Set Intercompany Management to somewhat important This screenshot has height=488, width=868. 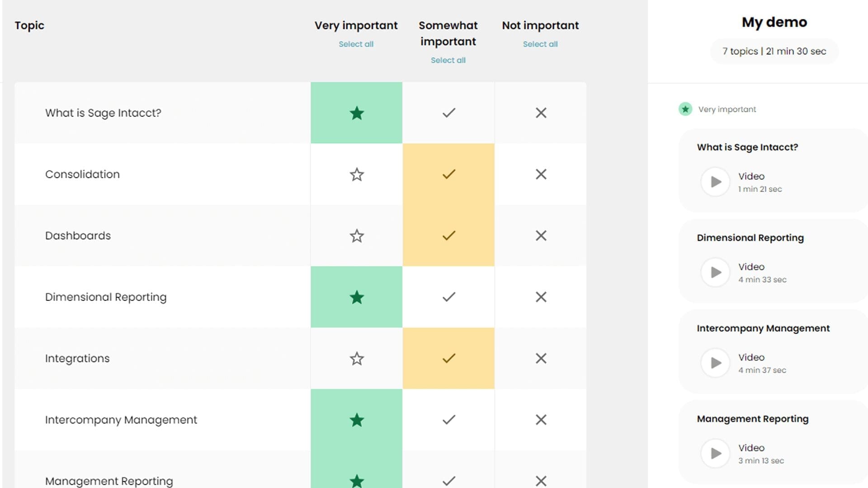[448, 420]
